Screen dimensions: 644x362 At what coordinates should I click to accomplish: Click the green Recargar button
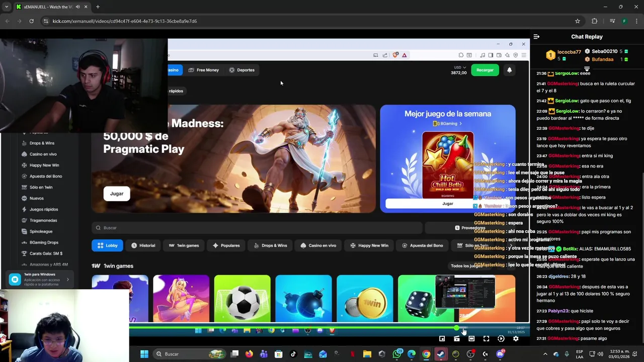pos(485,70)
